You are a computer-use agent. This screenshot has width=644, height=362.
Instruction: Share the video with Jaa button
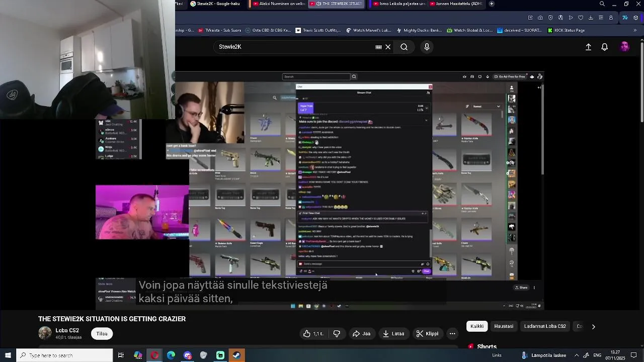[361, 334]
